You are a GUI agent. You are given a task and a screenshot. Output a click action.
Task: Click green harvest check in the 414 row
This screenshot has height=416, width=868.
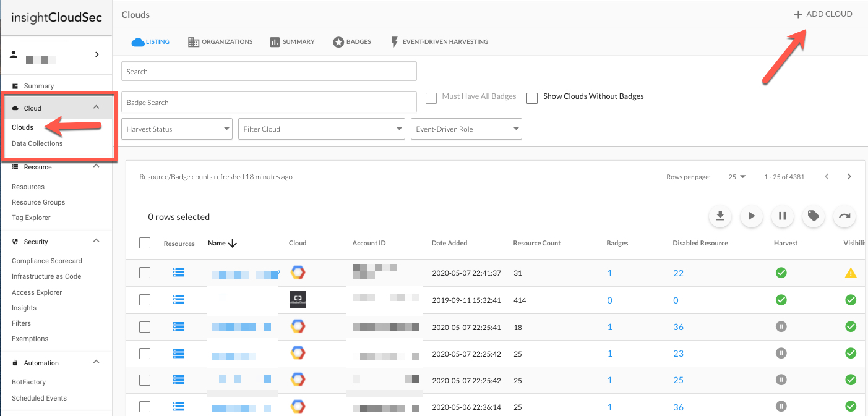[x=781, y=300]
